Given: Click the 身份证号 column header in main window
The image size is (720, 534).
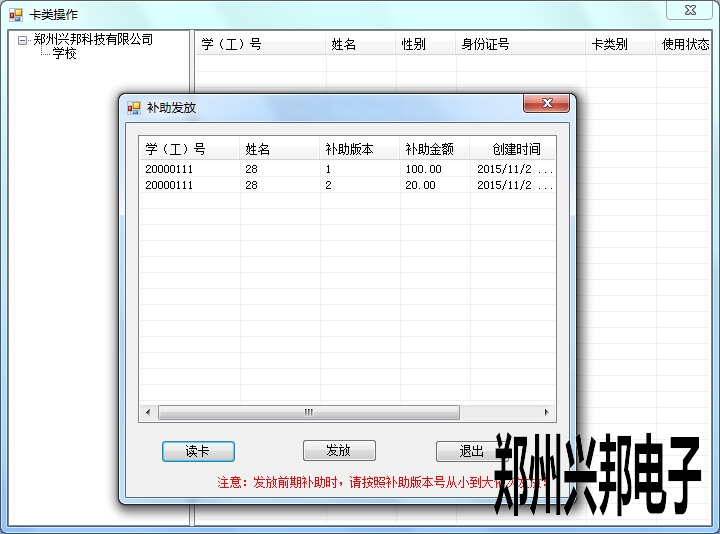Looking at the screenshot, I should (485, 44).
